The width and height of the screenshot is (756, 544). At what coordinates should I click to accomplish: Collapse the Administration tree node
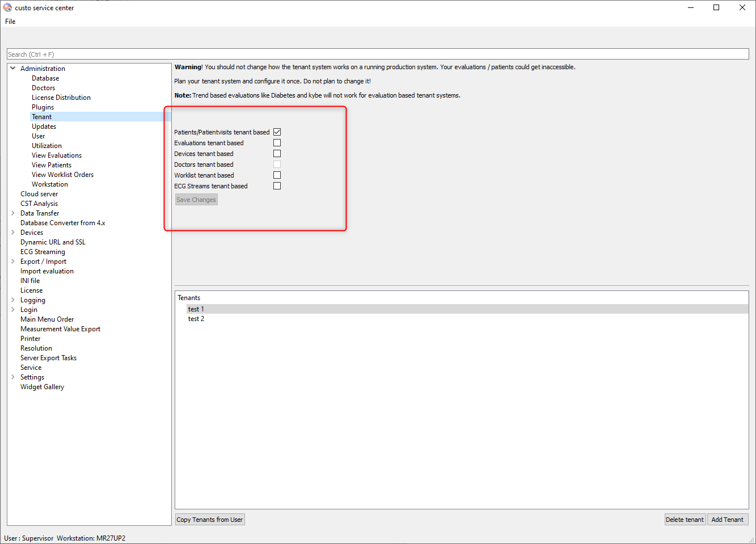click(x=13, y=69)
